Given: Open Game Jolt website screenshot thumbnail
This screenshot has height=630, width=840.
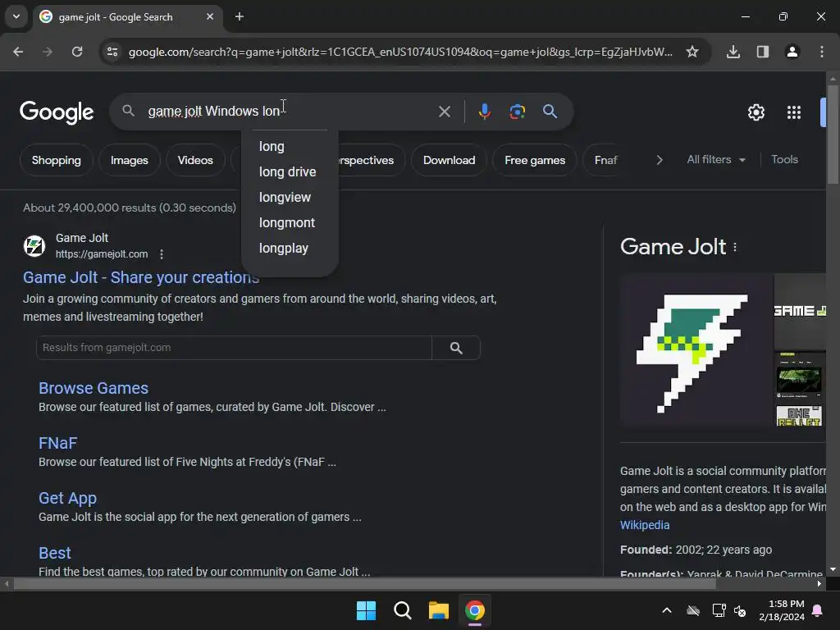Looking at the screenshot, I should pos(799,378).
